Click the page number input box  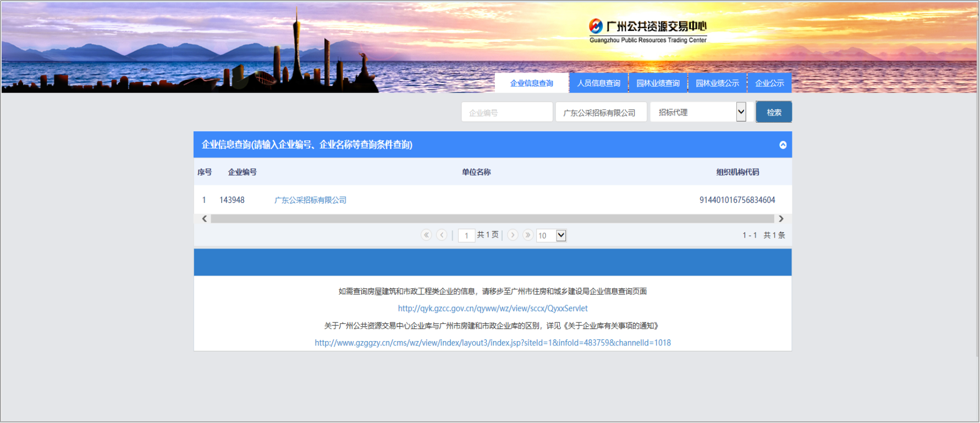coord(466,235)
